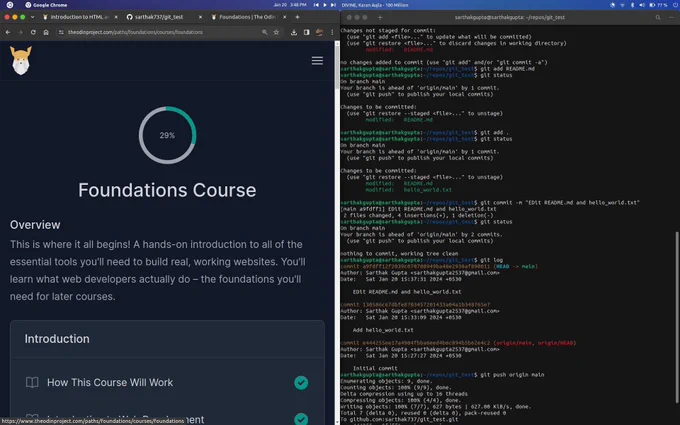Image resolution: width=680 pixels, height=425 pixels.
Task: Click the Initial commit message in terminal
Action: 375,368
